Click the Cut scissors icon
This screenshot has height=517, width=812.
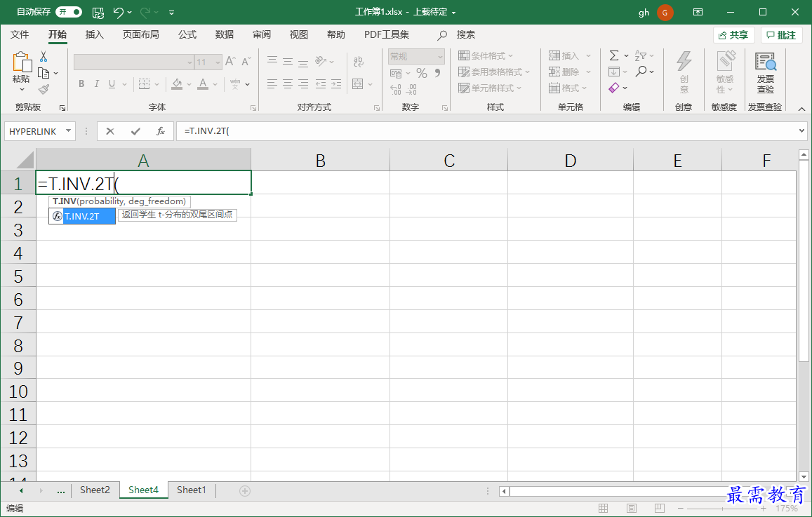coord(44,56)
